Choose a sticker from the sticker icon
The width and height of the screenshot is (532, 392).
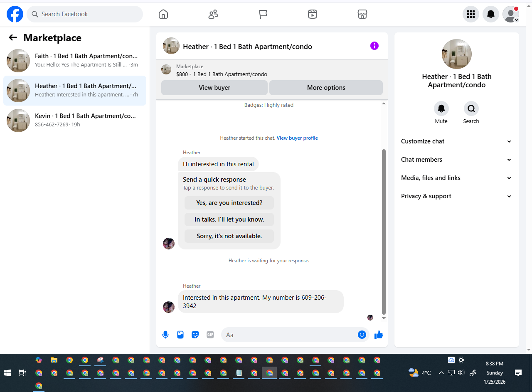pyautogui.click(x=195, y=335)
